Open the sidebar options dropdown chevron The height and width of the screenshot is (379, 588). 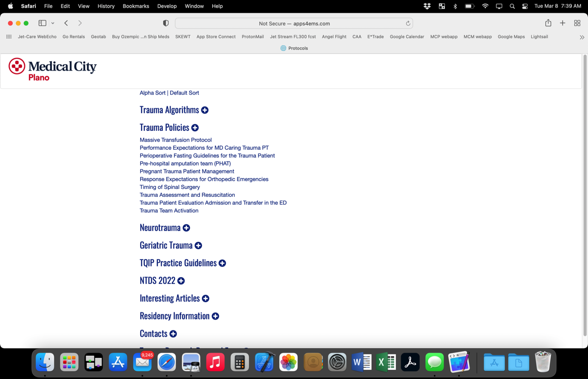click(x=53, y=23)
